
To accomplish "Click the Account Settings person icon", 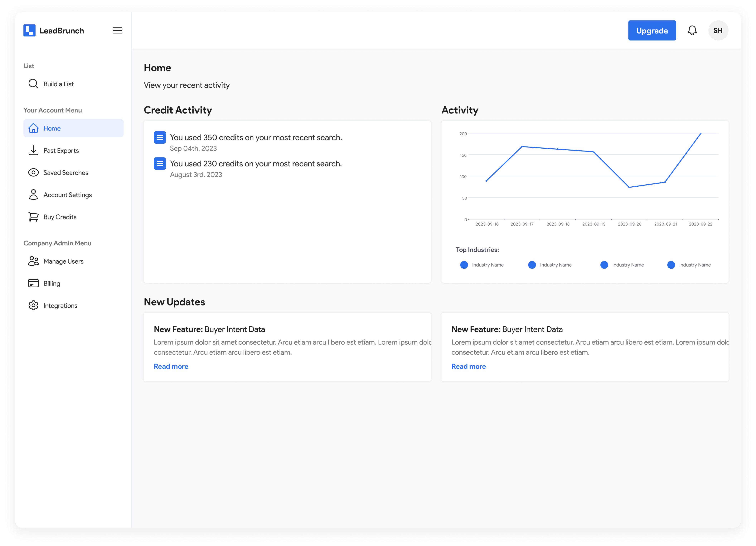I will click(x=33, y=195).
